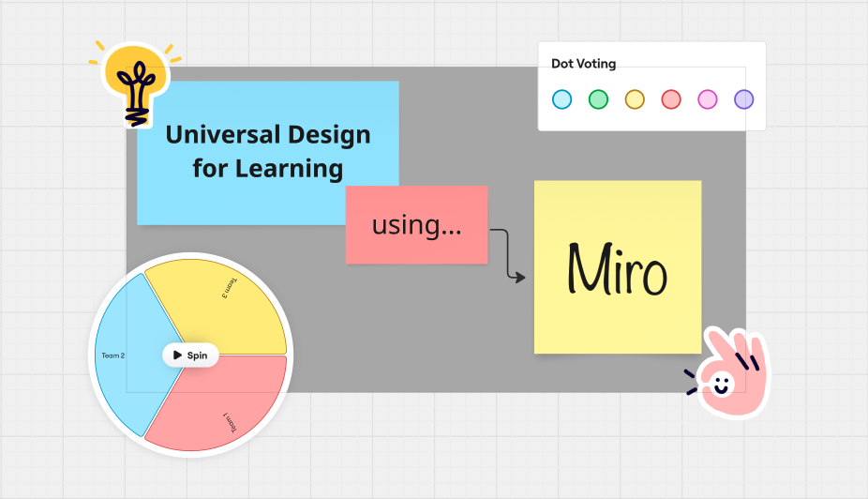868x499 pixels.
Task: Select the pink "using..." sticky note
Action: pos(416,225)
